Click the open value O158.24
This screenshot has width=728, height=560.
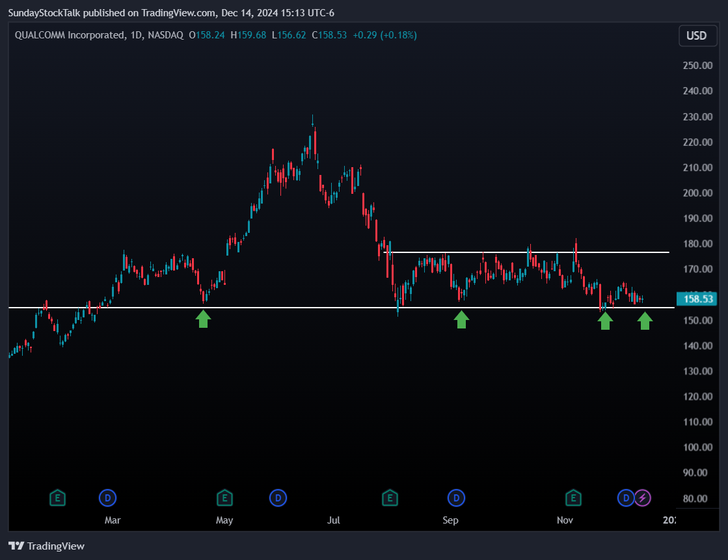pyautogui.click(x=207, y=35)
